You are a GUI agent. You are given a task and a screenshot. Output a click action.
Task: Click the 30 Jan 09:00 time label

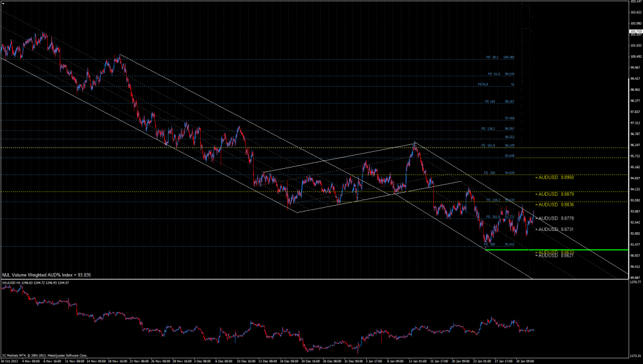coord(525,361)
